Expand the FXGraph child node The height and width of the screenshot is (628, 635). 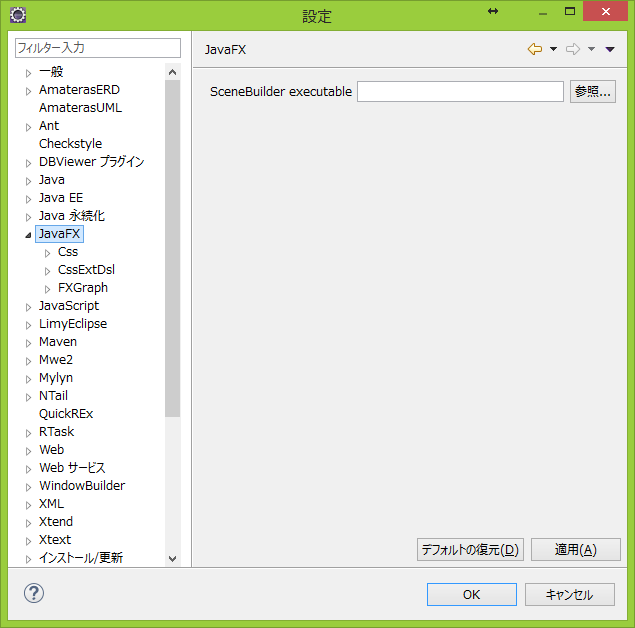[47, 289]
